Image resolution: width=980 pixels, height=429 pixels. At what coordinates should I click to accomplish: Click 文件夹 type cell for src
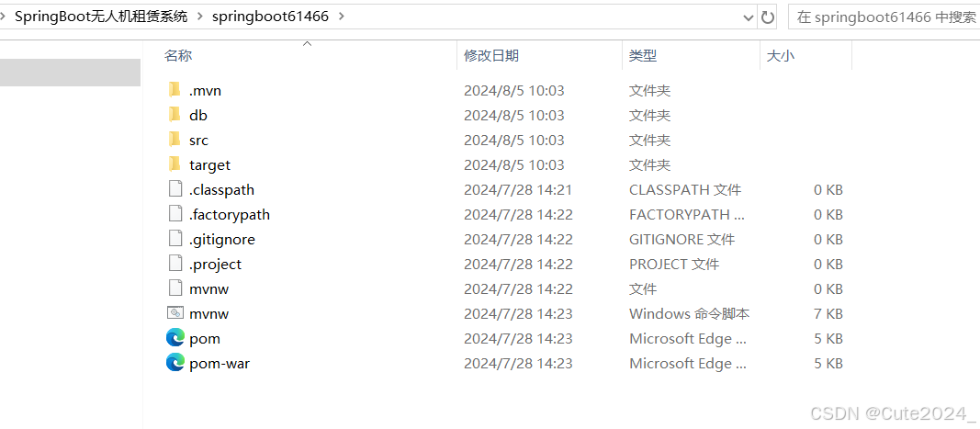(x=649, y=140)
